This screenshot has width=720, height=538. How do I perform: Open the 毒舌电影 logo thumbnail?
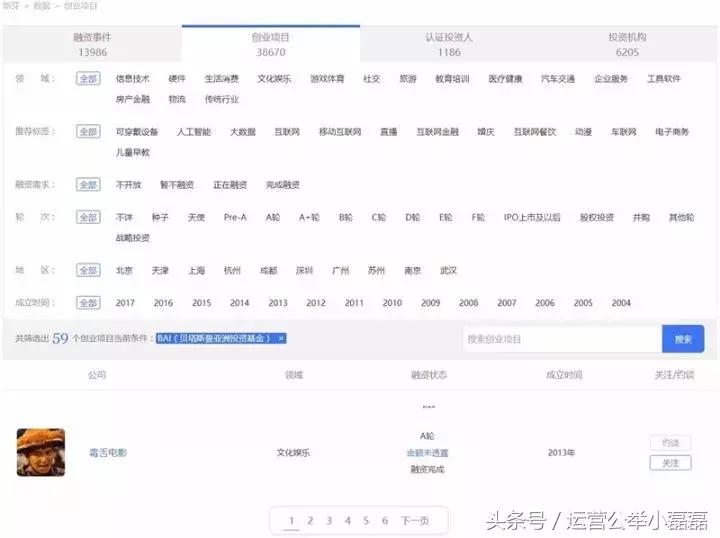(x=41, y=452)
